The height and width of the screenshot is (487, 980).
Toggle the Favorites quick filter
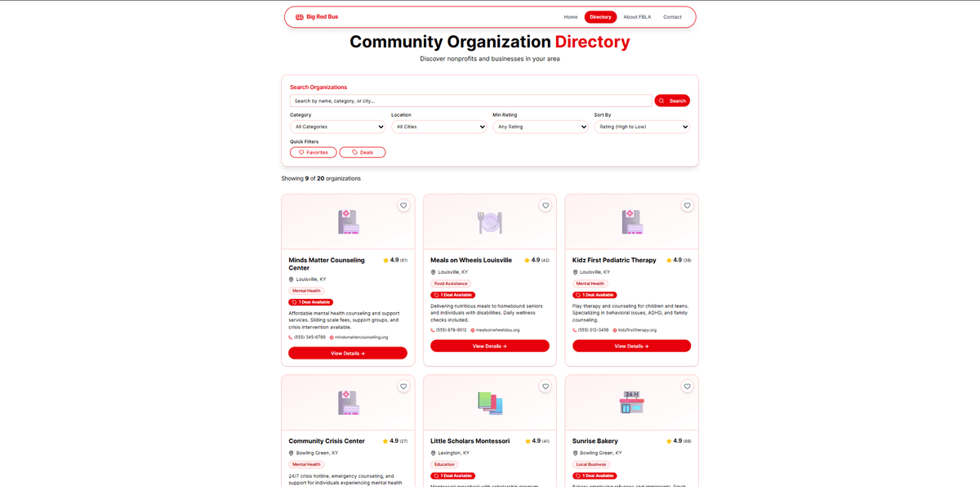313,152
